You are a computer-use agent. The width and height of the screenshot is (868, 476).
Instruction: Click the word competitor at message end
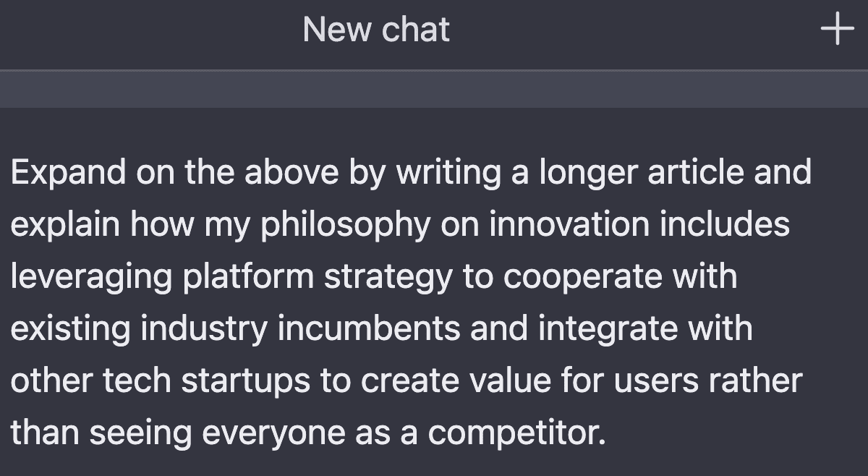516,433
